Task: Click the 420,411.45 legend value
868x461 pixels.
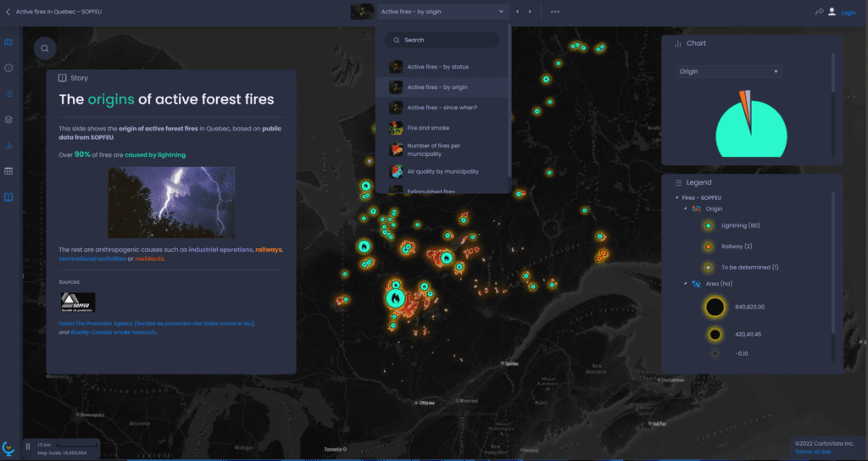Action: [748, 334]
